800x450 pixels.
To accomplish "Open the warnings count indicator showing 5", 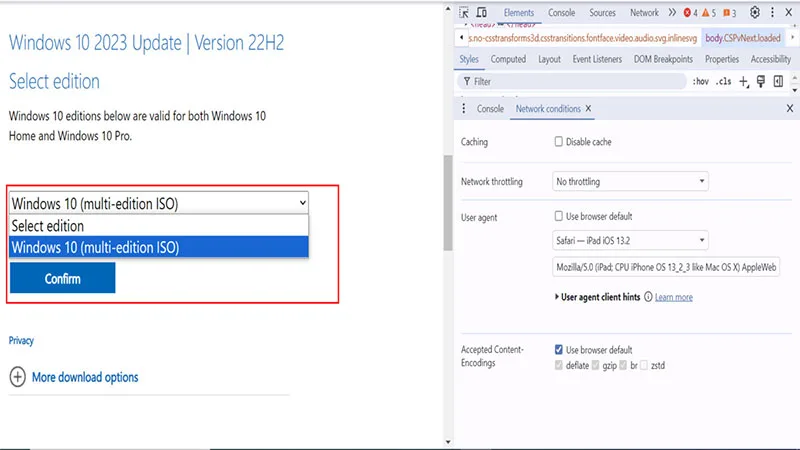I will tap(709, 13).
